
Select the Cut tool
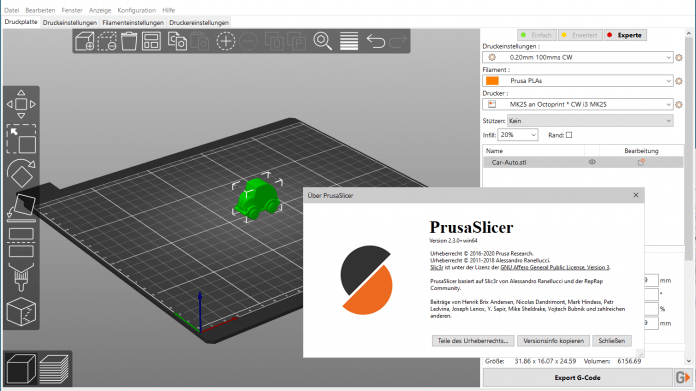point(21,243)
